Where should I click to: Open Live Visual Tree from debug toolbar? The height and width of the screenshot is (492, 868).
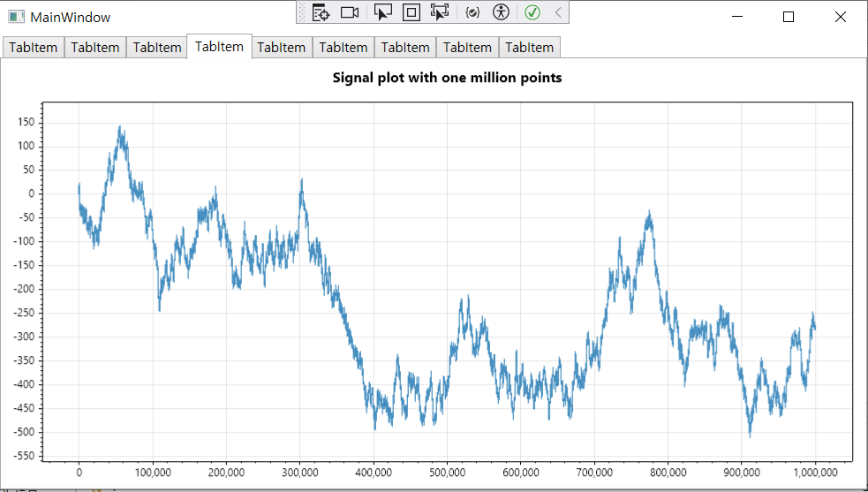pyautogui.click(x=321, y=12)
